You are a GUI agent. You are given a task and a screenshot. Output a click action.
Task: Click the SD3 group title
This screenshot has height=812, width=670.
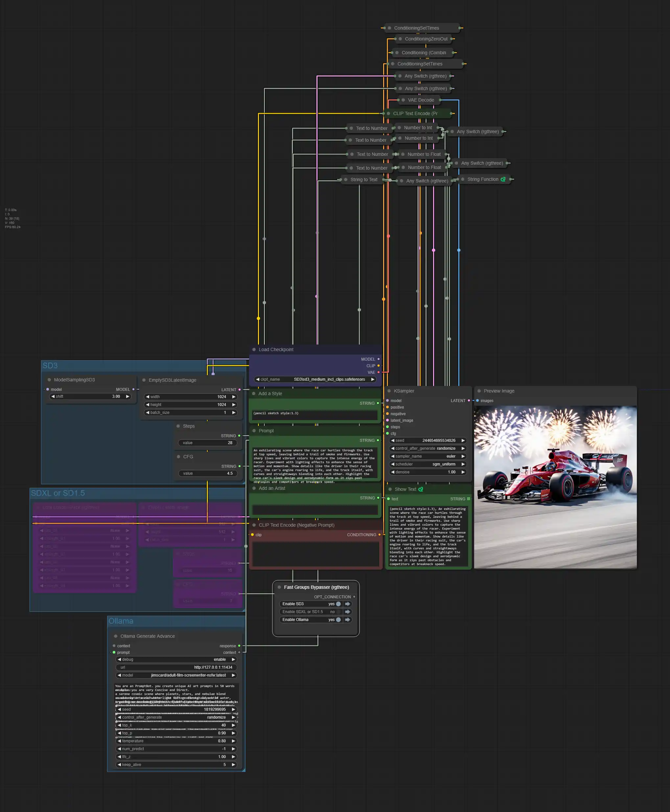50,365
